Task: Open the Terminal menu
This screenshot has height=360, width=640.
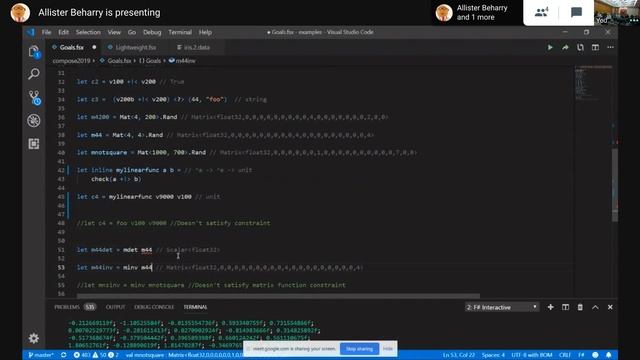Action: (180, 32)
